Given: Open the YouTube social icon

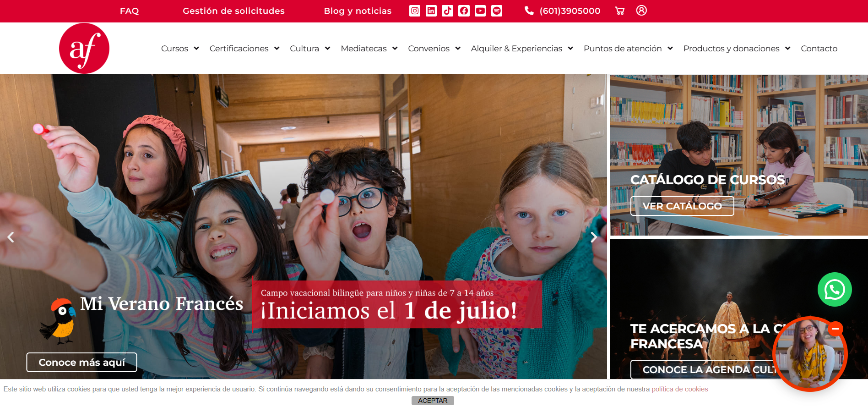Looking at the screenshot, I should pos(480,11).
